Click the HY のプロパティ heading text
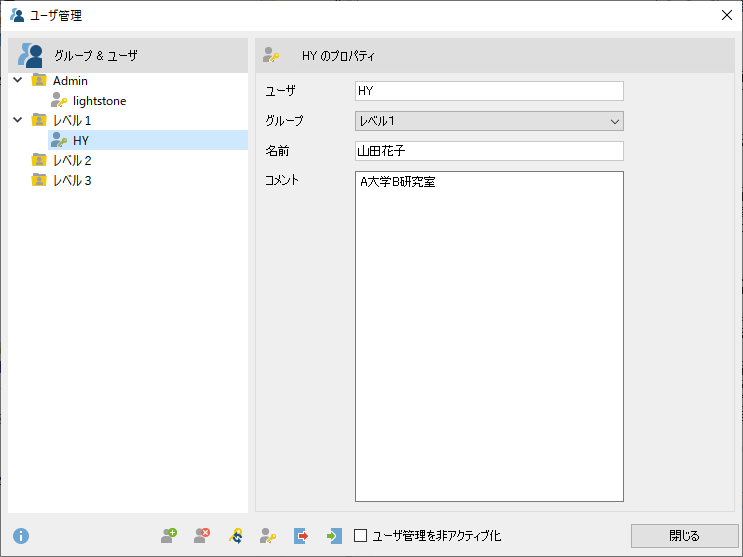The height and width of the screenshot is (557, 743). pos(338,55)
